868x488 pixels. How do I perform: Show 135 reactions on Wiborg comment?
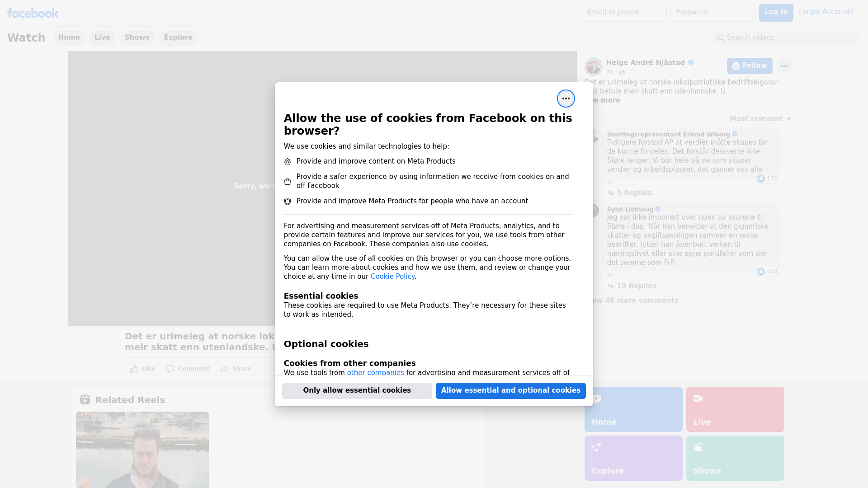pos(767,178)
